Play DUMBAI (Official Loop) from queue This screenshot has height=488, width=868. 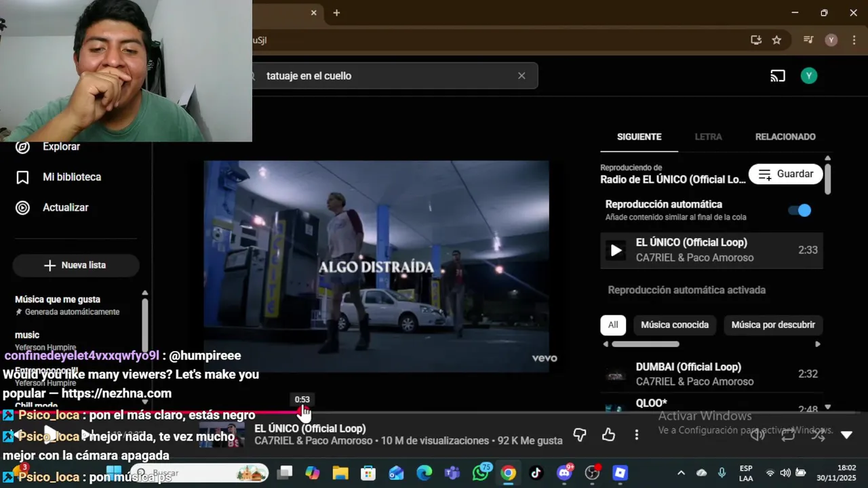point(711,374)
